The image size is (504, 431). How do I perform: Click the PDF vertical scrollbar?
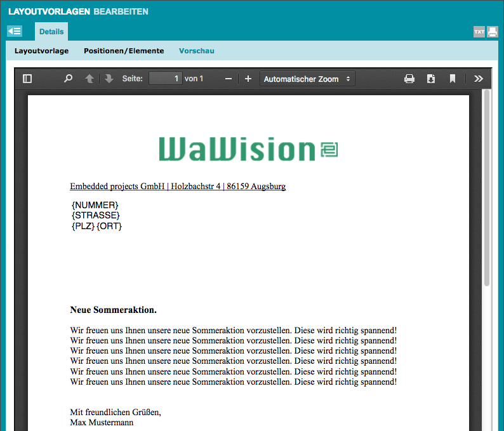pos(487,190)
